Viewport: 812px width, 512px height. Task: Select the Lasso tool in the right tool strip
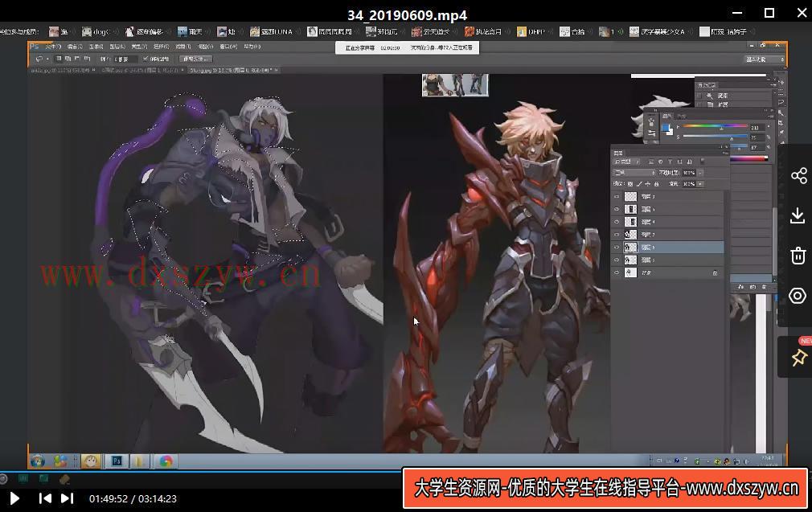click(781, 103)
